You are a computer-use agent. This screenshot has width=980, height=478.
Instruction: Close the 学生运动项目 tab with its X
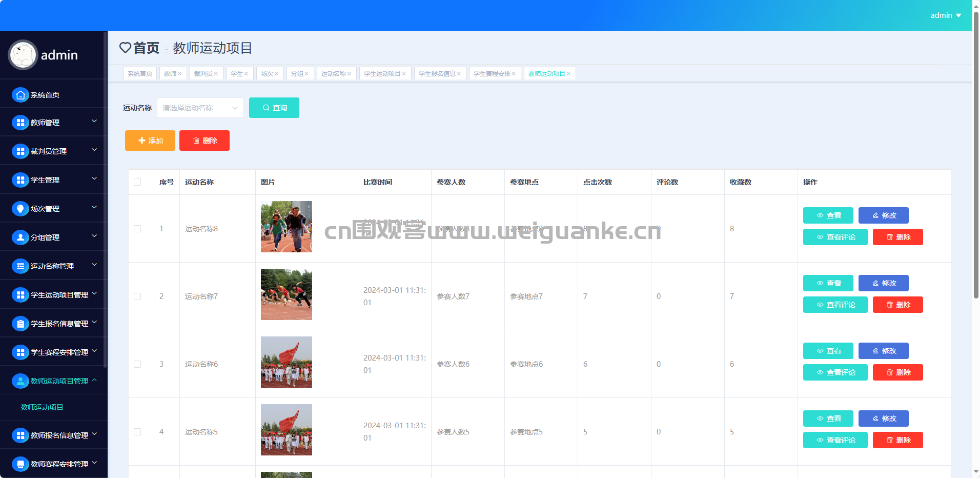[x=404, y=74]
